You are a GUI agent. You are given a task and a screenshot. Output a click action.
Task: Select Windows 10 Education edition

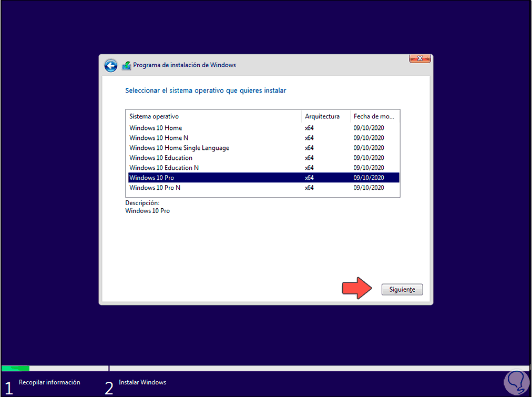(x=160, y=158)
